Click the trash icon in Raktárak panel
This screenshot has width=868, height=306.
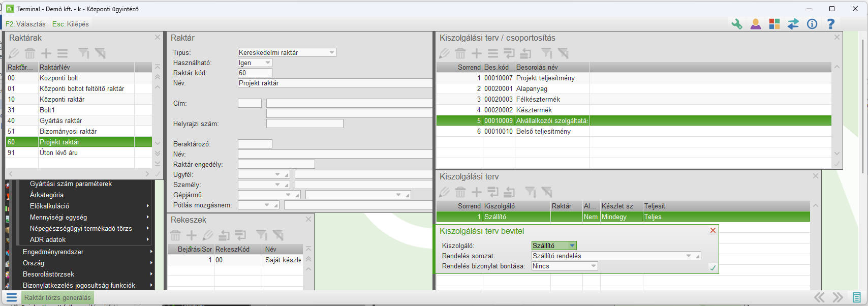(x=30, y=53)
